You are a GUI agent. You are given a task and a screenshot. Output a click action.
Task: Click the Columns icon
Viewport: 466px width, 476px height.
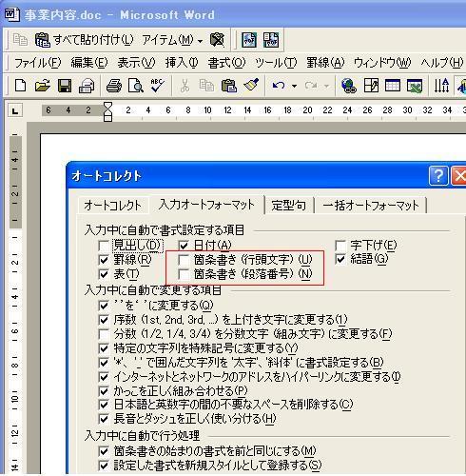pos(441,86)
